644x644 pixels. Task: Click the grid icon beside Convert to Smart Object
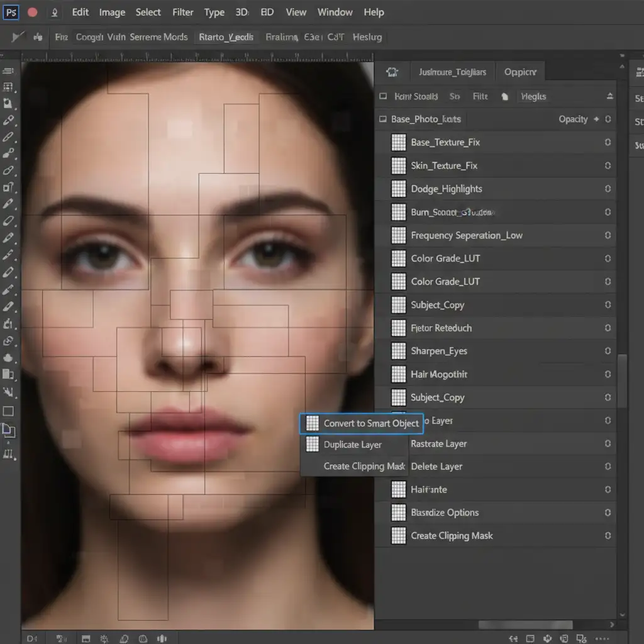pos(312,423)
